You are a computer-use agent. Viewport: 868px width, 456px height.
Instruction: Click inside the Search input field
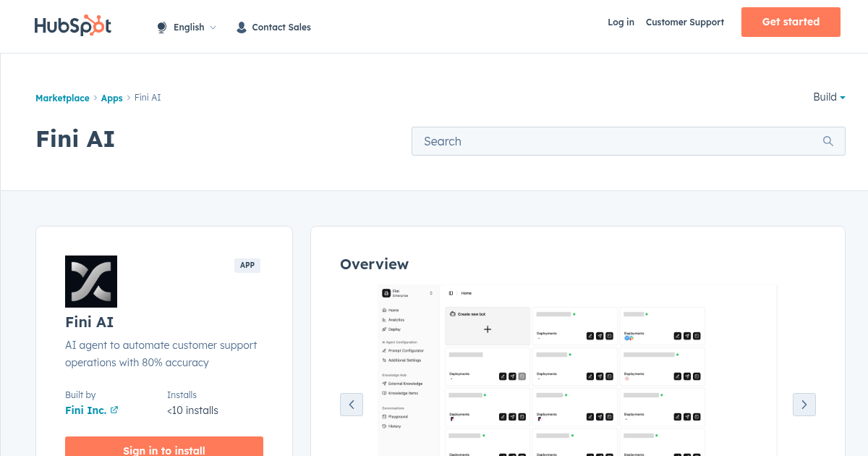tap(615, 141)
